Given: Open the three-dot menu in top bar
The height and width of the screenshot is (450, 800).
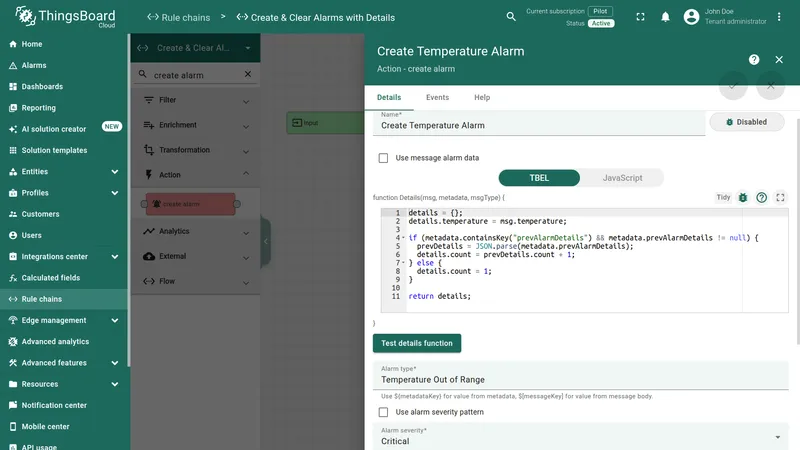Looking at the screenshot, I should coord(779,17).
